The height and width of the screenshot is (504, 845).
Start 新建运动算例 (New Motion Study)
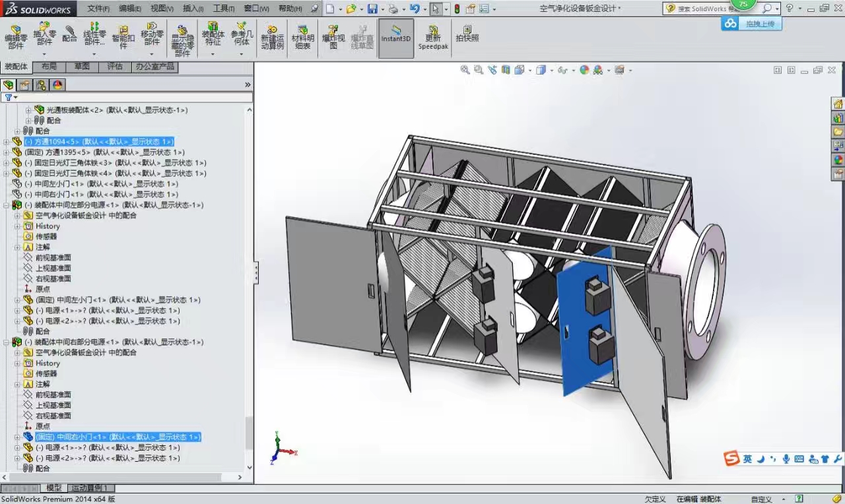tap(272, 38)
